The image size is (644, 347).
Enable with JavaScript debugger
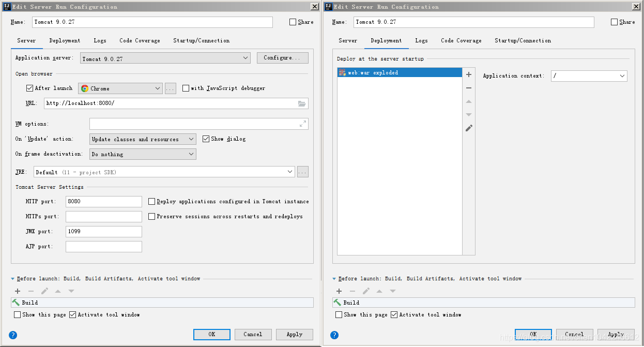186,88
